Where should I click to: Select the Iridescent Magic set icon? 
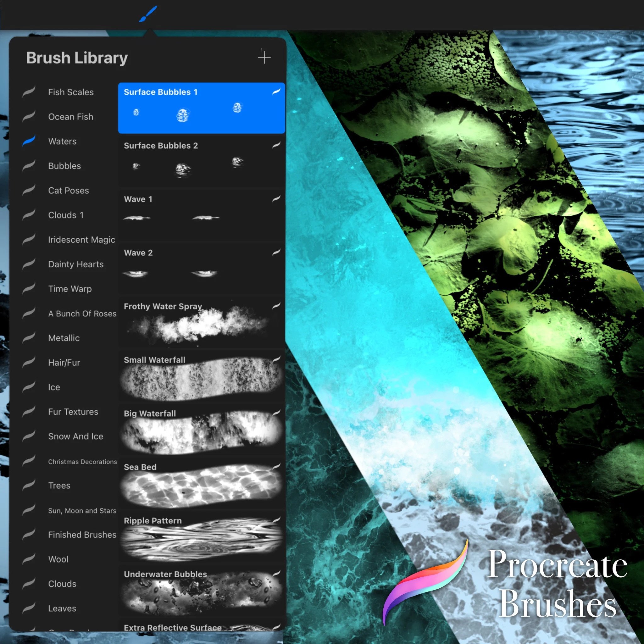(30, 240)
